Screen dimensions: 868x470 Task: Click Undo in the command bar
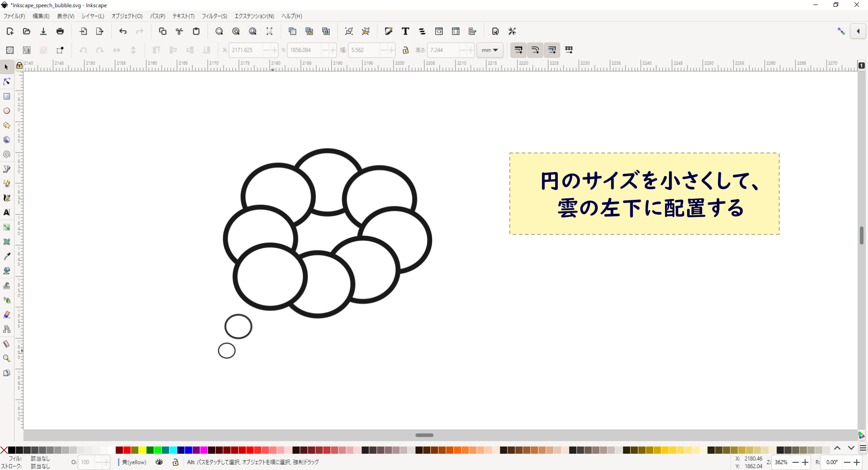[123, 31]
